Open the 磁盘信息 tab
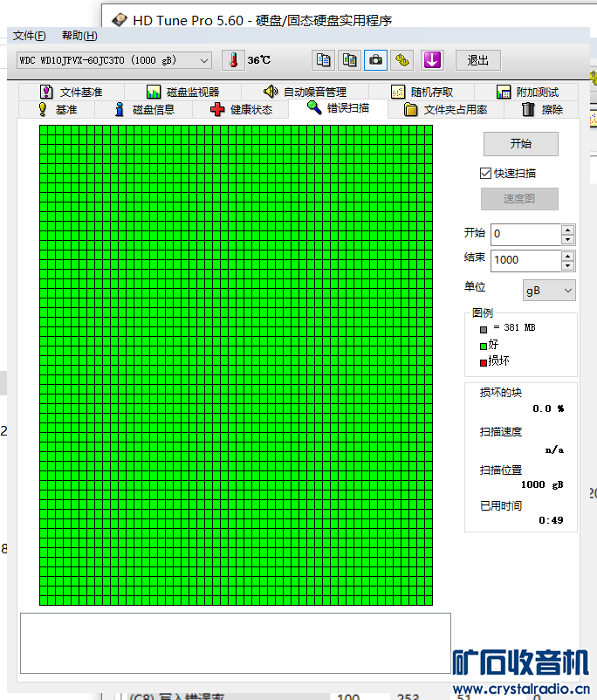Image resolution: width=597 pixels, height=700 pixels. point(144,109)
